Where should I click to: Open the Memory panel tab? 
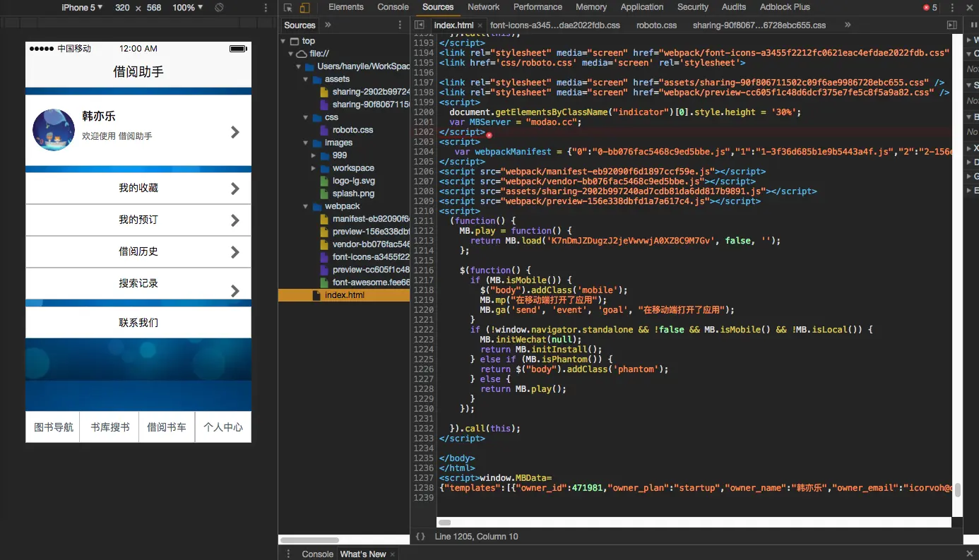tap(591, 7)
